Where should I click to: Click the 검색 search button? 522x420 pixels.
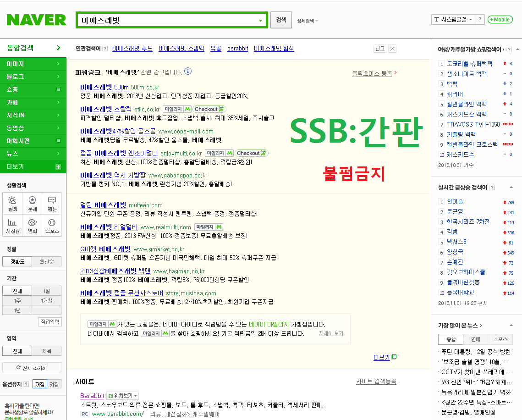tap(281, 20)
